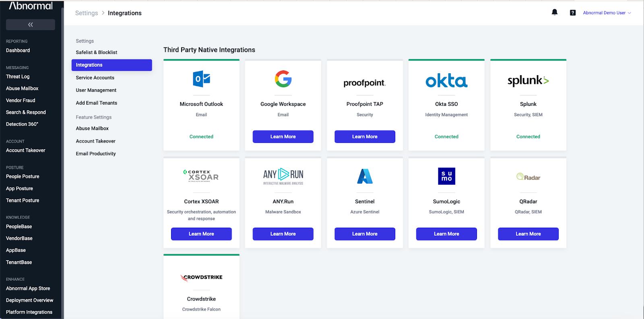Click Learn More under Proofpoint TAP

click(365, 137)
